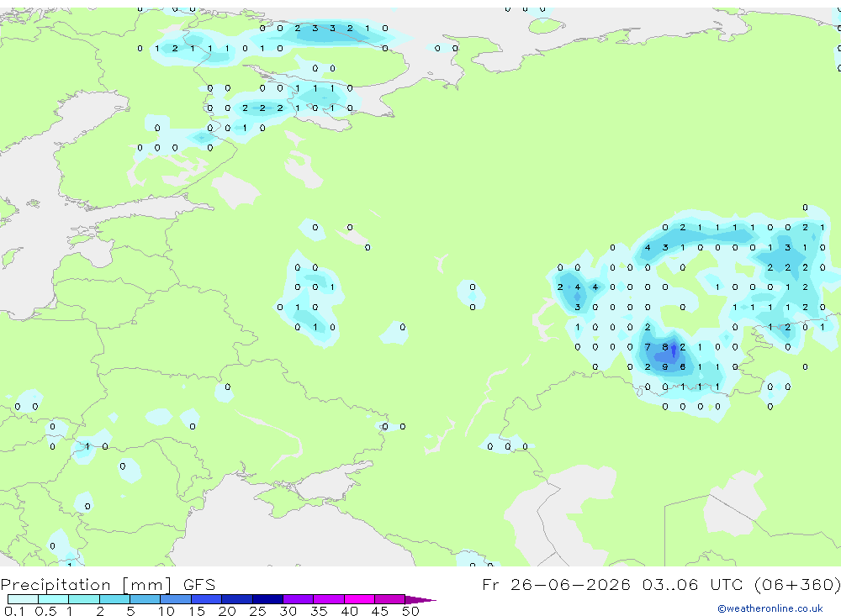This screenshot has width=841, height=616.
Task: Click the date 'Fr 26-06-2026'
Action: point(556,584)
